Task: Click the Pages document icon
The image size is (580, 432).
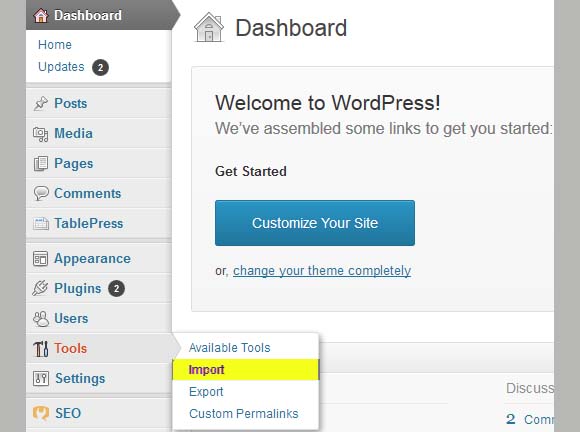Action: point(41,163)
